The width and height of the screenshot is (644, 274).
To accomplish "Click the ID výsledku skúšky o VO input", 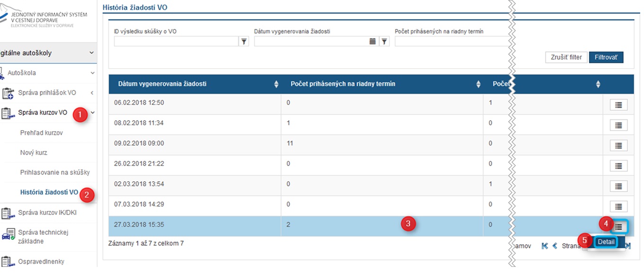I will click(x=176, y=42).
